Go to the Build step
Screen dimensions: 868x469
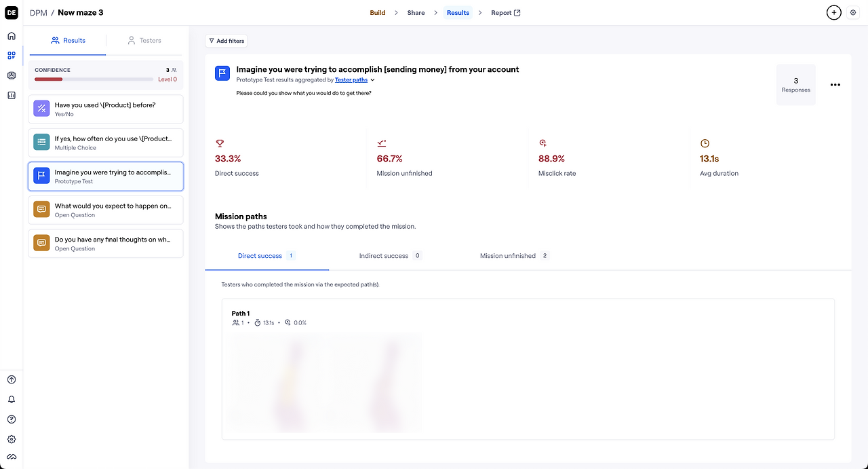click(378, 13)
